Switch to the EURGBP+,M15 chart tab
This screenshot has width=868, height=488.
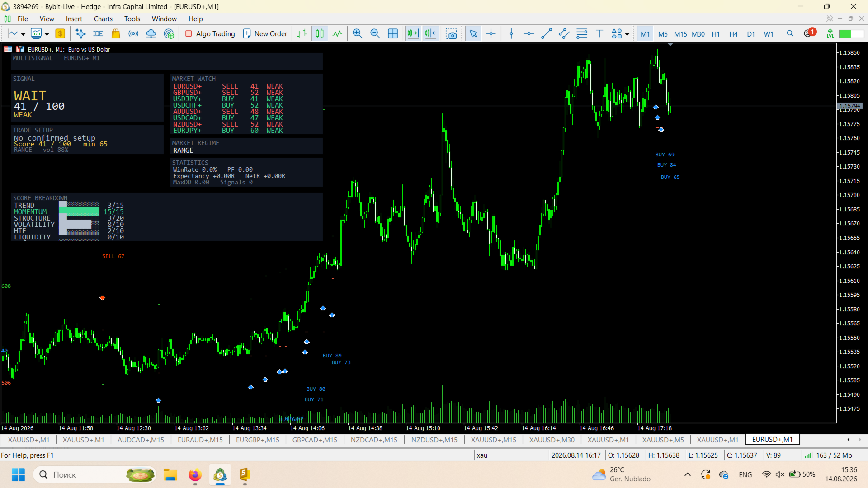click(258, 440)
